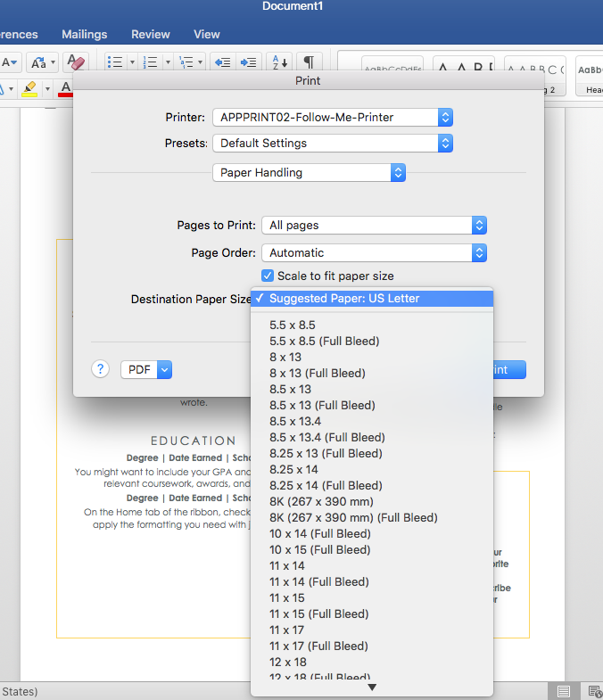The height and width of the screenshot is (700, 603).
Task: Open the View ribbon tab
Action: [x=207, y=35]
